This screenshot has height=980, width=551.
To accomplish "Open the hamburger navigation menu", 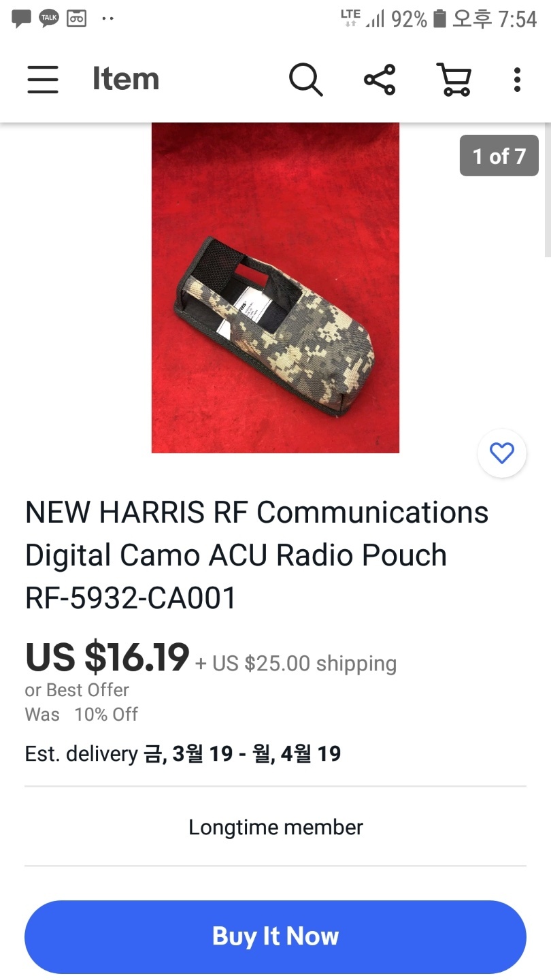I will tap(42, 80).
